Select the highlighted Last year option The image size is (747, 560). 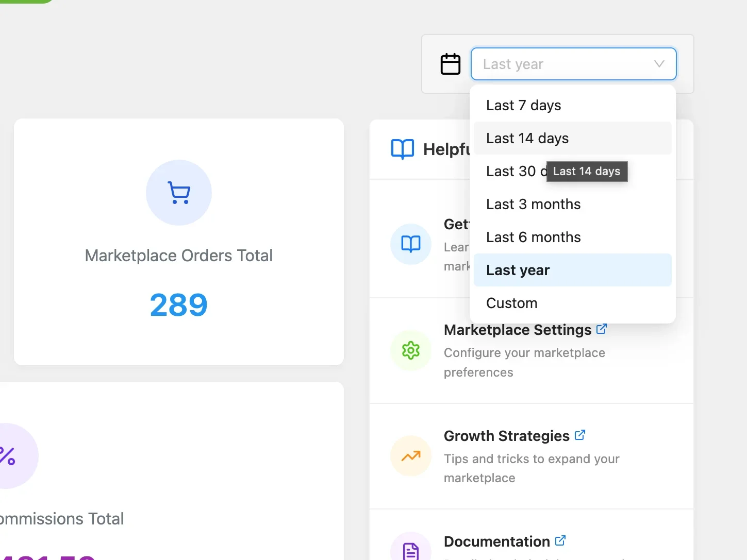tap(572, 270)
